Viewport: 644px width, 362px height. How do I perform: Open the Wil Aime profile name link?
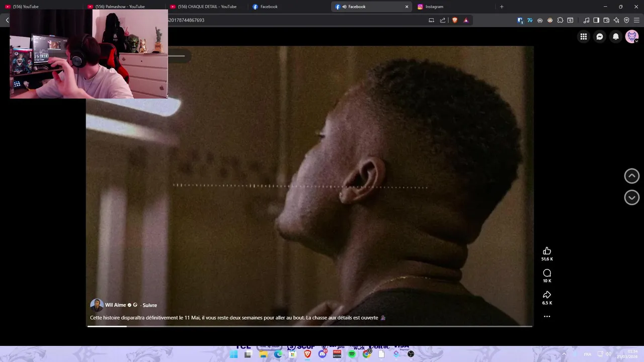116,305
